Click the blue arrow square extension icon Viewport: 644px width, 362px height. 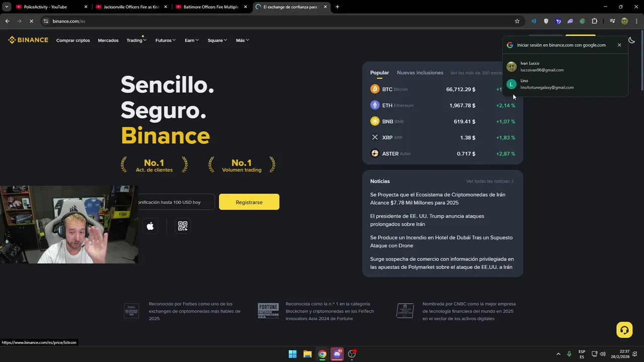point(558,21)
